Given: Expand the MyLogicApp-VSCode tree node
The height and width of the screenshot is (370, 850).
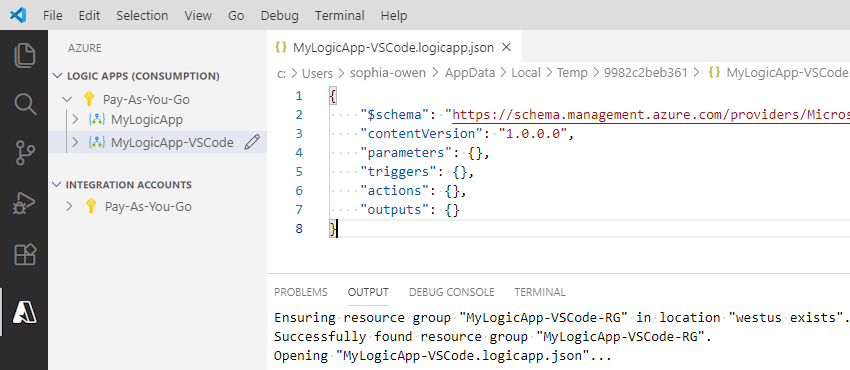Looking at the screenshot, I should [x=76, y=142].
